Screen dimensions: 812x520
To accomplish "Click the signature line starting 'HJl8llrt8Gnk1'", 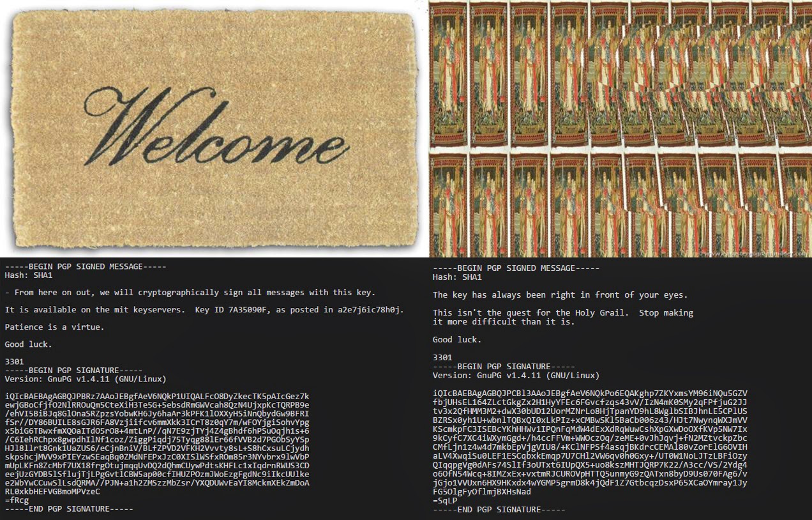I will point(156,448).
